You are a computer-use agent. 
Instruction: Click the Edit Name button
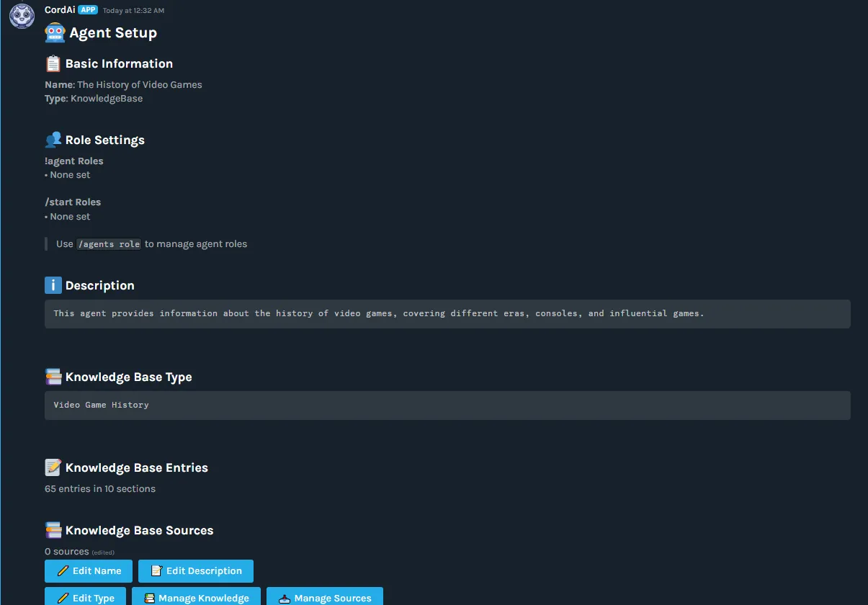coord(89,571)
